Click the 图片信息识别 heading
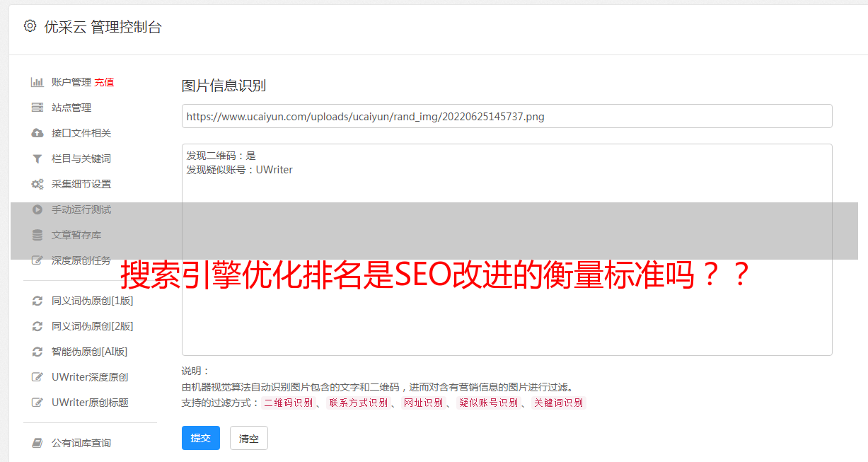 point(224,86)
